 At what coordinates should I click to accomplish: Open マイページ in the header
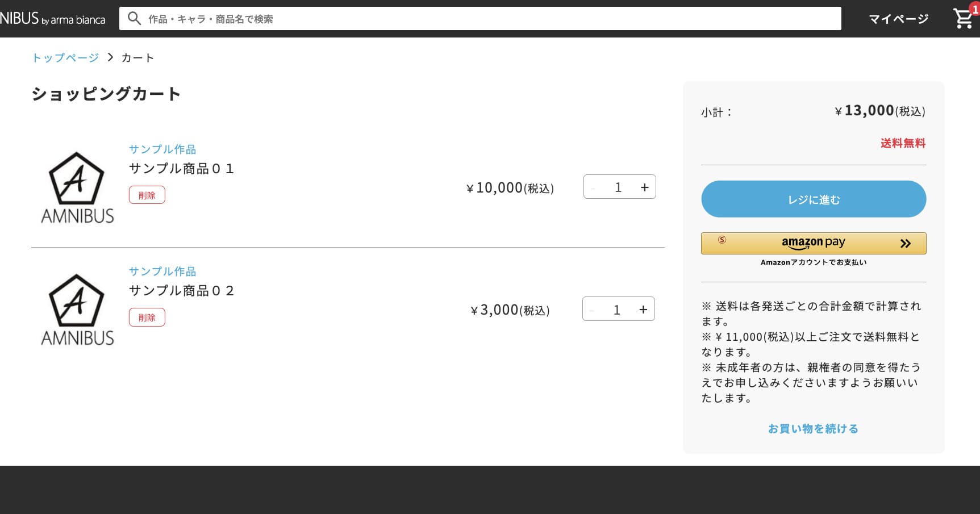pyautogui.click(x=898, y=19)
